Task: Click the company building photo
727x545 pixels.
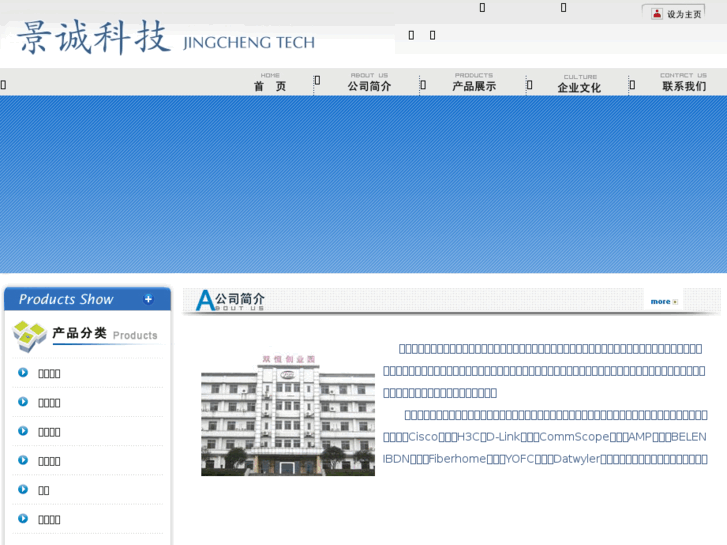Action: click(288, 415)
